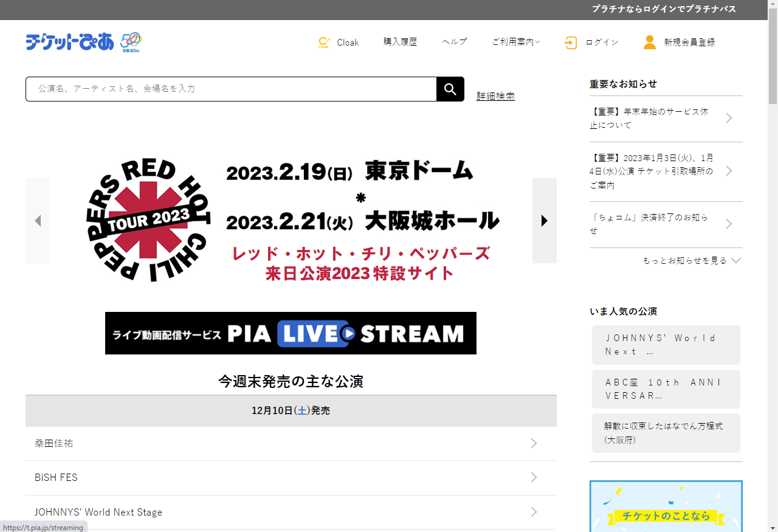The width and height of the screenshot is (778, 532).
Task: Open JOHNNYS' World Next Stage listing
Action: 291,512
